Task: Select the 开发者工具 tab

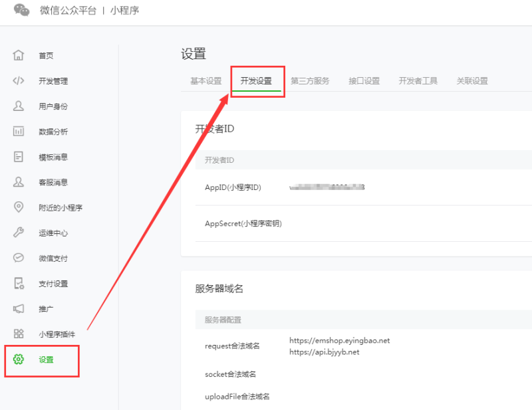Action: coord(418,81)
